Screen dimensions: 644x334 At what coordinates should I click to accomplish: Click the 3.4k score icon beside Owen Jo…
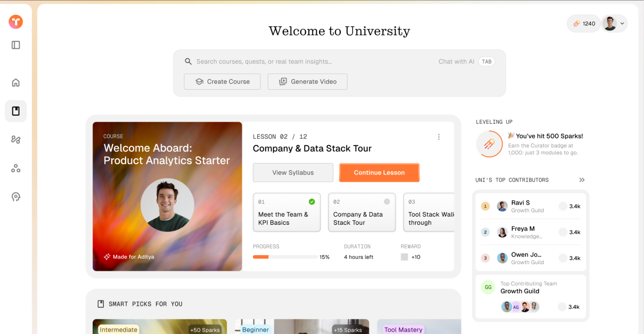(x=562, y=258)
